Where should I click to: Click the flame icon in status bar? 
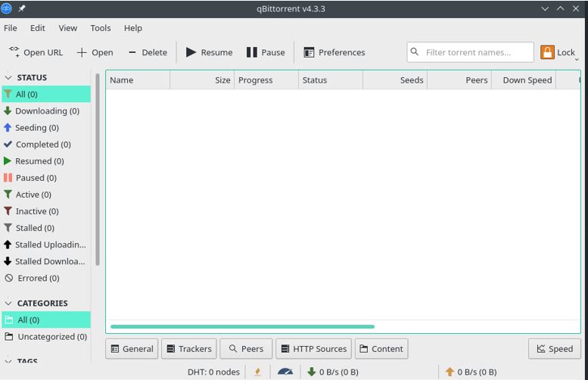point(257,372)
